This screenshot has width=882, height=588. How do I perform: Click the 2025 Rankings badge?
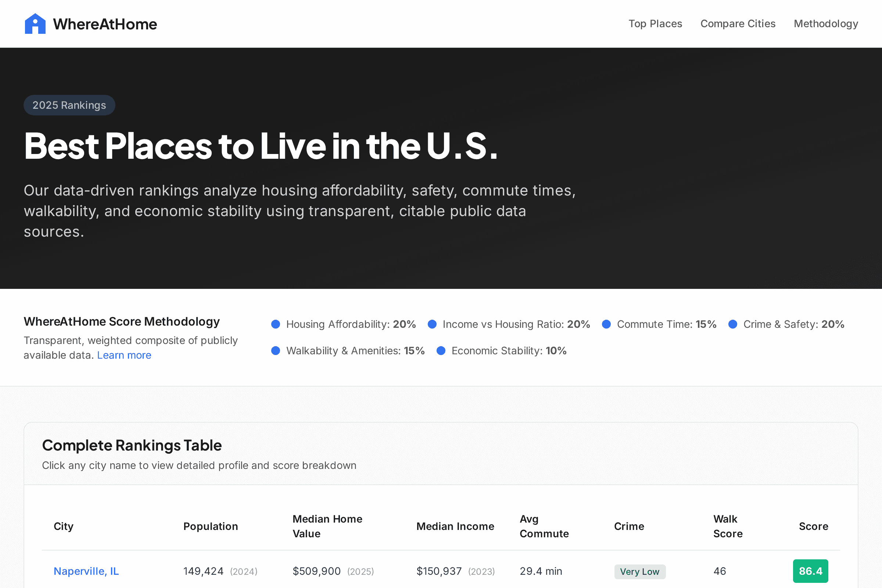(69, 105)
